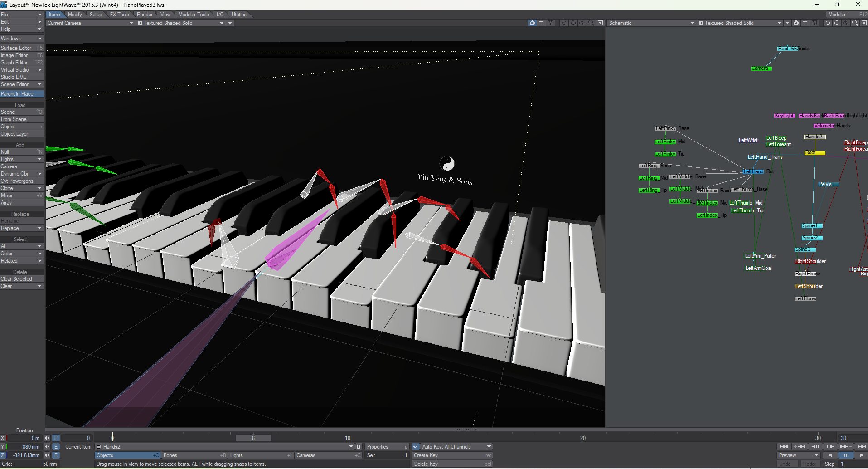Screen dimensions: 868x469
Task: Click the timeline frame slider handle
Action: 253,438
